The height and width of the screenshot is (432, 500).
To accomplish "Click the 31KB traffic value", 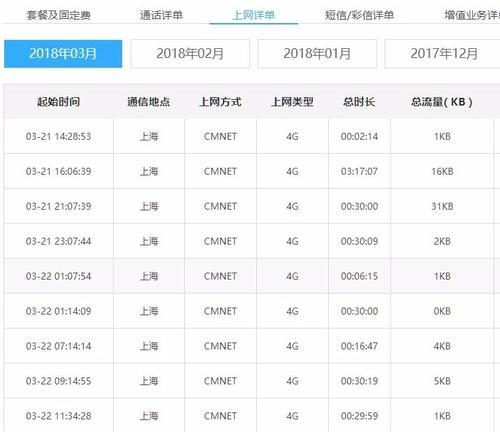I will click(442, 206).
